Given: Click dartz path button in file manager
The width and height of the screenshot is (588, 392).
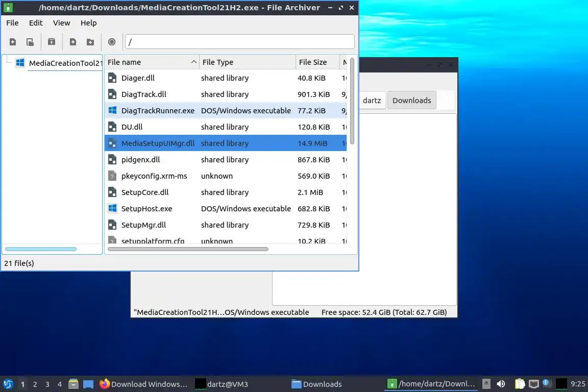Looking at the screenshot, I should [372, 101].
